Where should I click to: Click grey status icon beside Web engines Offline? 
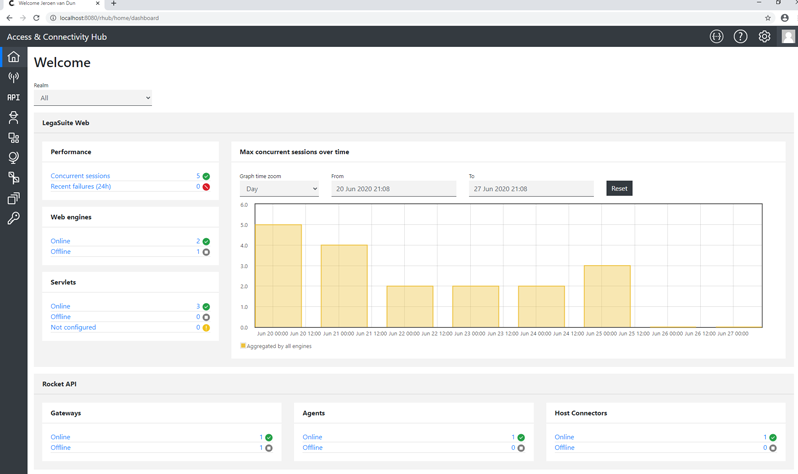click(x=206, y=252)
